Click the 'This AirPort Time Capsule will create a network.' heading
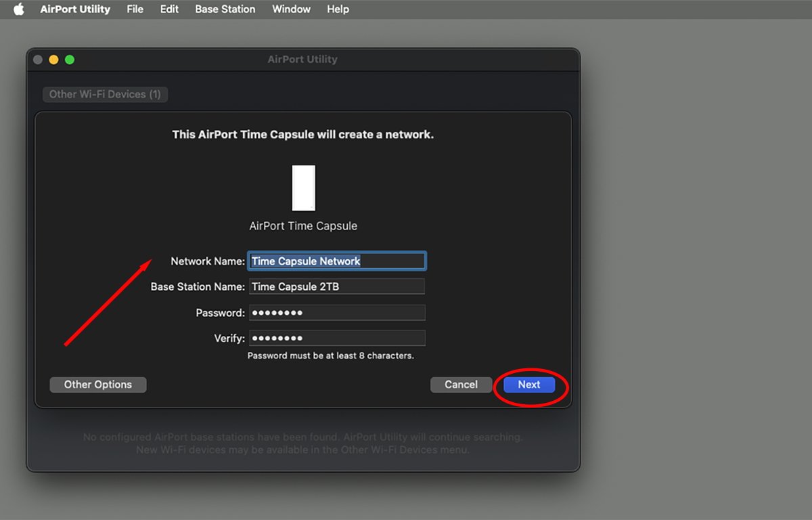 click(303, 134)
